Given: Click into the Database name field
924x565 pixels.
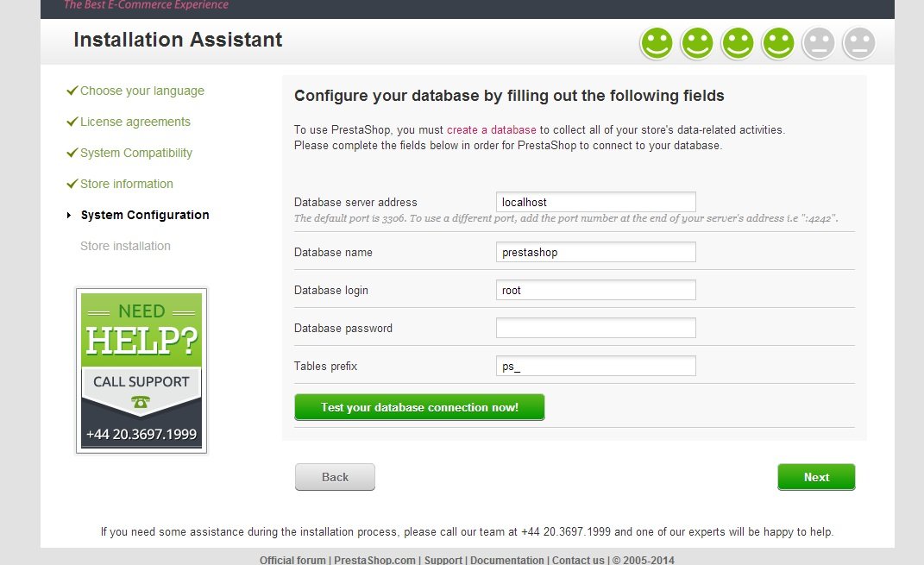Looking at the screenshot, I should coord(596,252).
